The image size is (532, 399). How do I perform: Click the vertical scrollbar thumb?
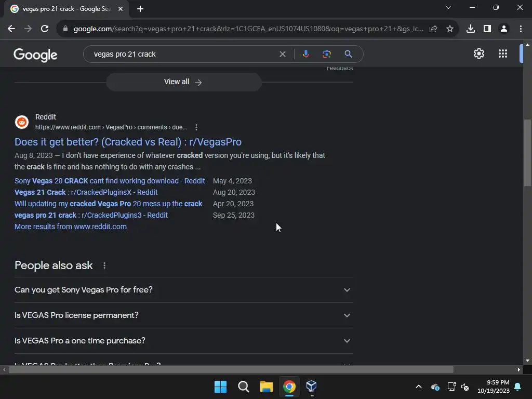pos(527,153)
